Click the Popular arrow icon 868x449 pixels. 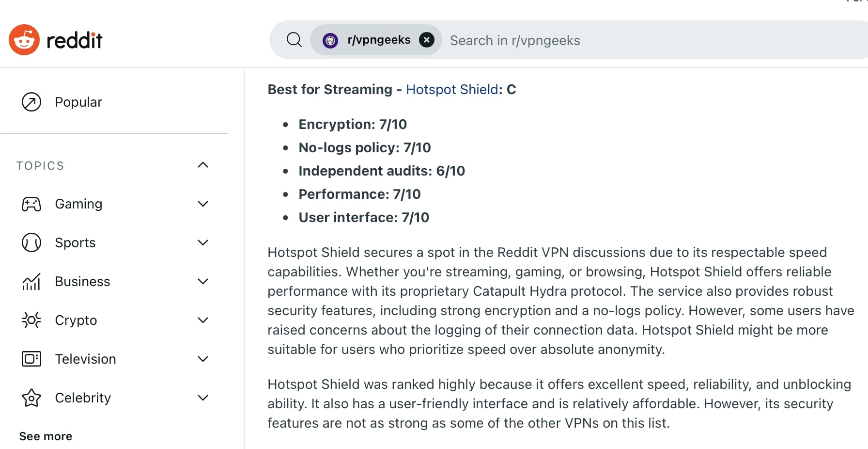pyautogui.click(x=31, y=102)
